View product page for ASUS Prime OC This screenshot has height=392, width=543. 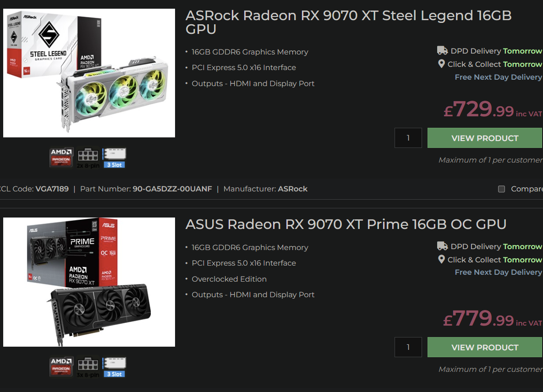[x=484, y=347]
